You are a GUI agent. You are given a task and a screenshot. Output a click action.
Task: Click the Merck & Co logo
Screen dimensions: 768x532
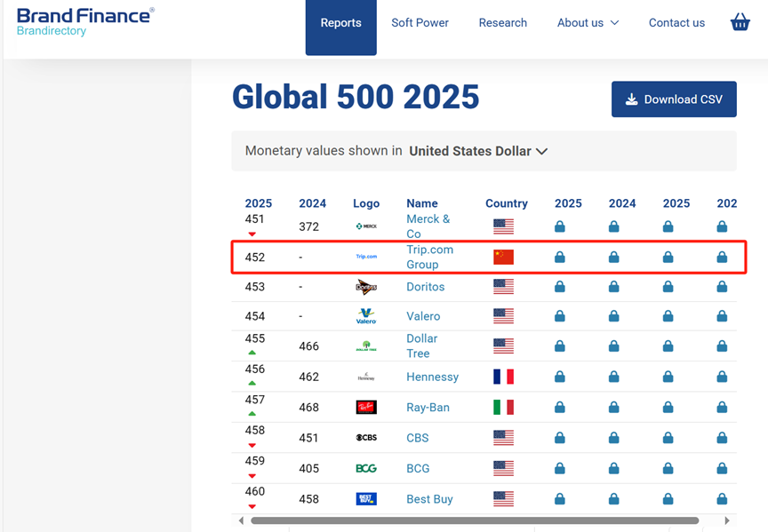point(365,226)
